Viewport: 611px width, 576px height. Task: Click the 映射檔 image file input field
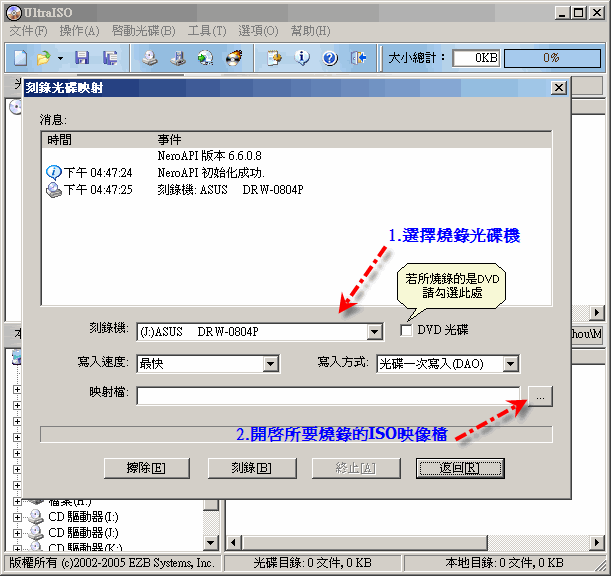tap(328, 397)
